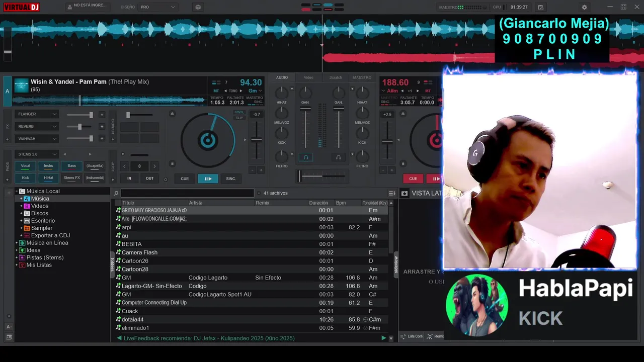Switch to the Video mixer tab
Viewport: 644px width, 362px height.
(x=308, y=77)
